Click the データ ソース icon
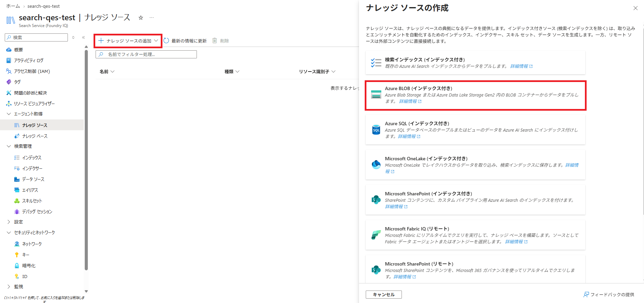The height and width of the screenshot is (303, 644). click(17, 179)
